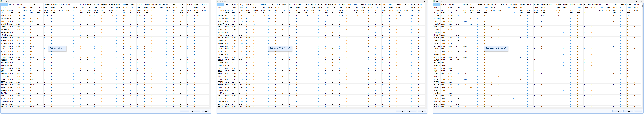Click the 共现分析 row header in the right window
Screen dimensions: 644x114
pos(437,57)
